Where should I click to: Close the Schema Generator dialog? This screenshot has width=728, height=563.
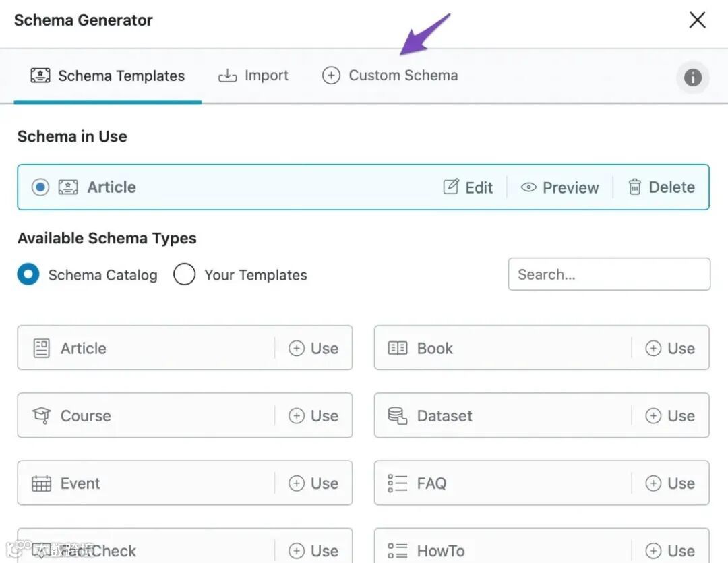click(697, 20)
